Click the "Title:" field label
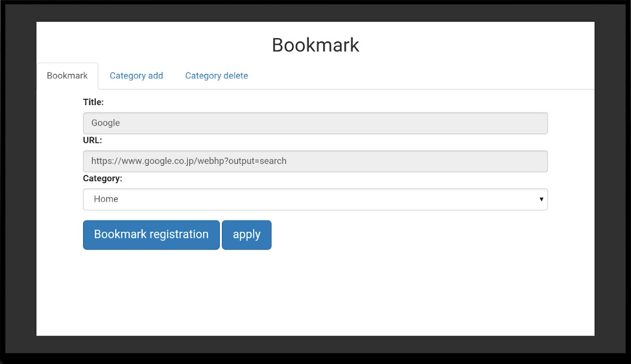 (94, 102)
